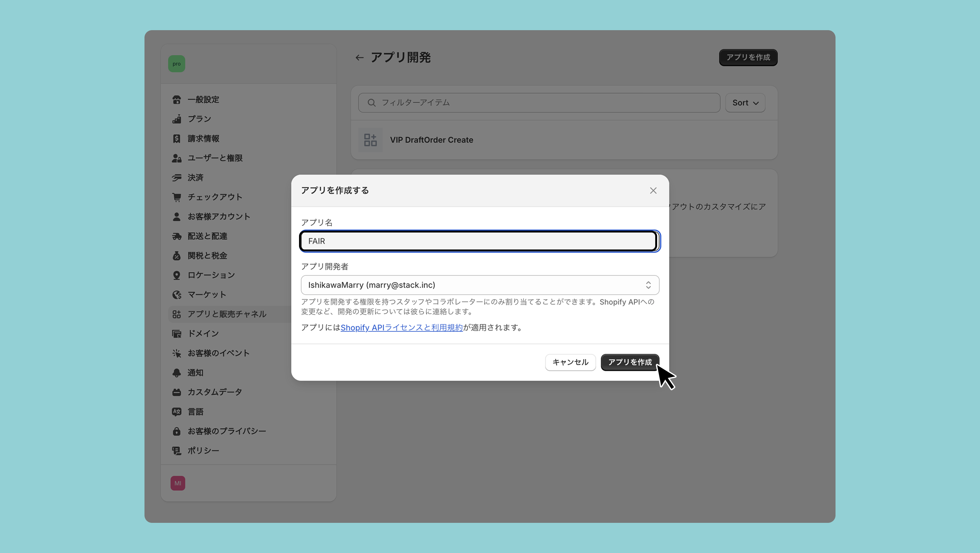Open アプリと販売チャネル menu item
The image size is (980, 553).
pos(227,315)
